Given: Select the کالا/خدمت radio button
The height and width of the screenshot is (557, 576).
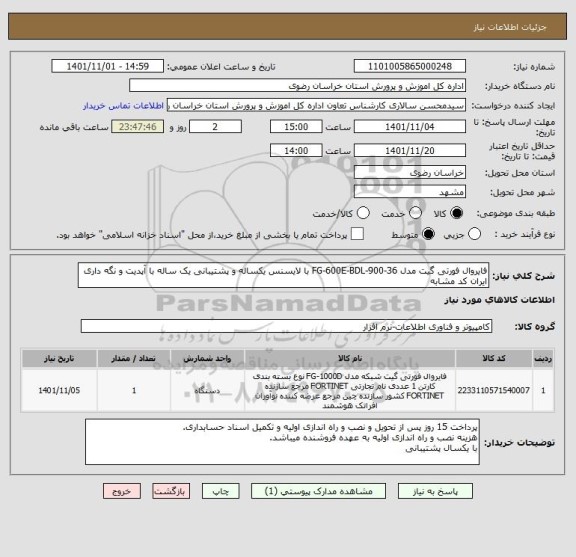Looking at the screenshot, I should click(363, 213).
